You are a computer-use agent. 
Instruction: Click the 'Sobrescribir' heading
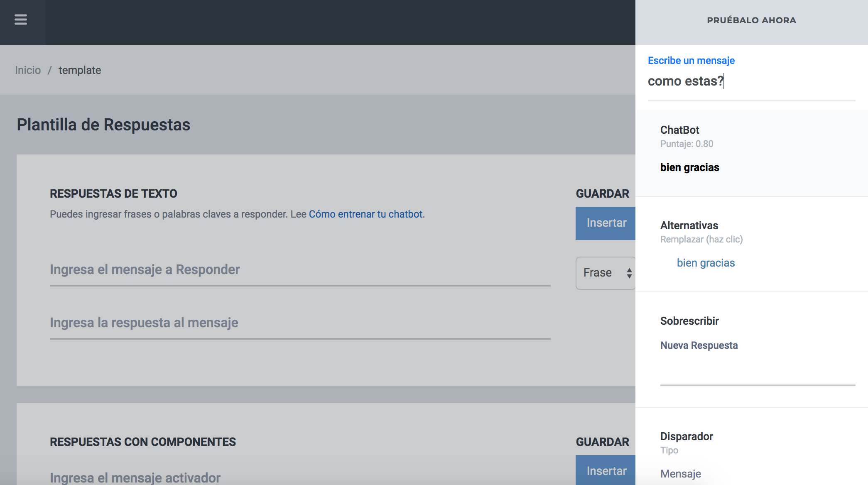(x=689, y=321)
